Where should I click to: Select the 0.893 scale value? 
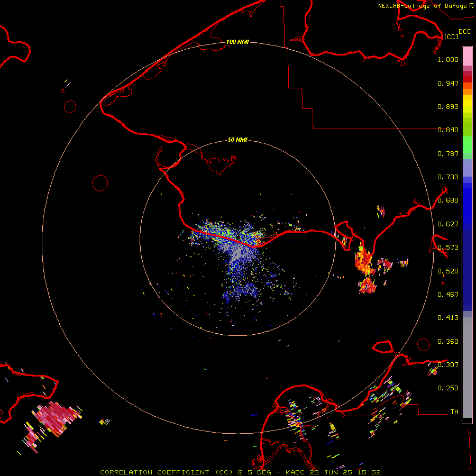click(448, 106)
